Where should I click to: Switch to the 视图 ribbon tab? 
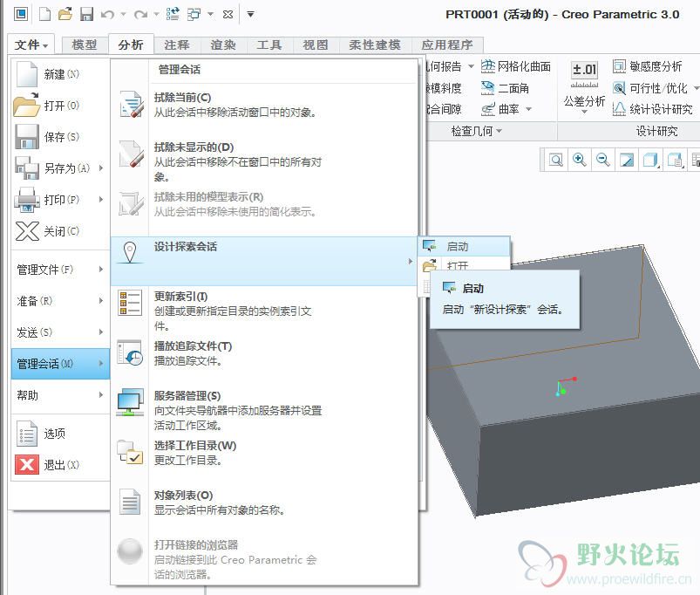[316, 45]
